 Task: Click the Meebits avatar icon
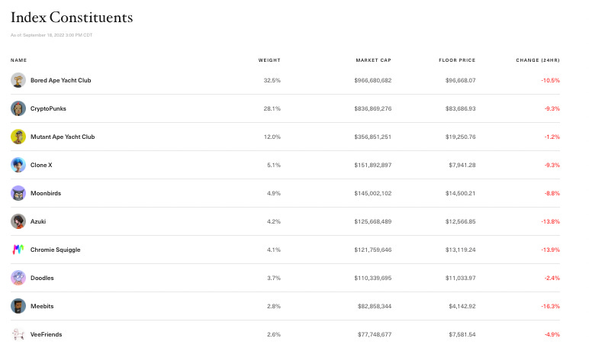(18, 306)
